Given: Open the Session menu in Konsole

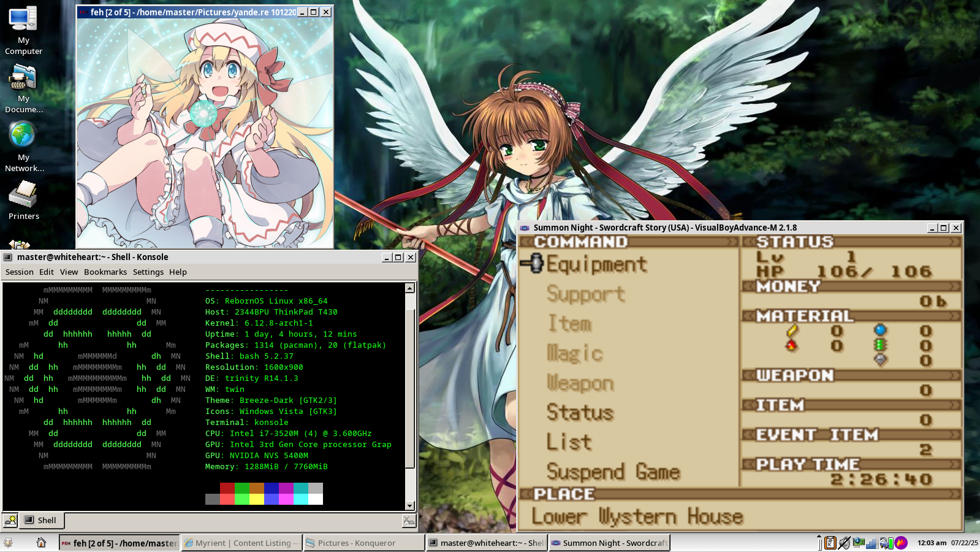Looking at the screenshot, I should point(20,272).
